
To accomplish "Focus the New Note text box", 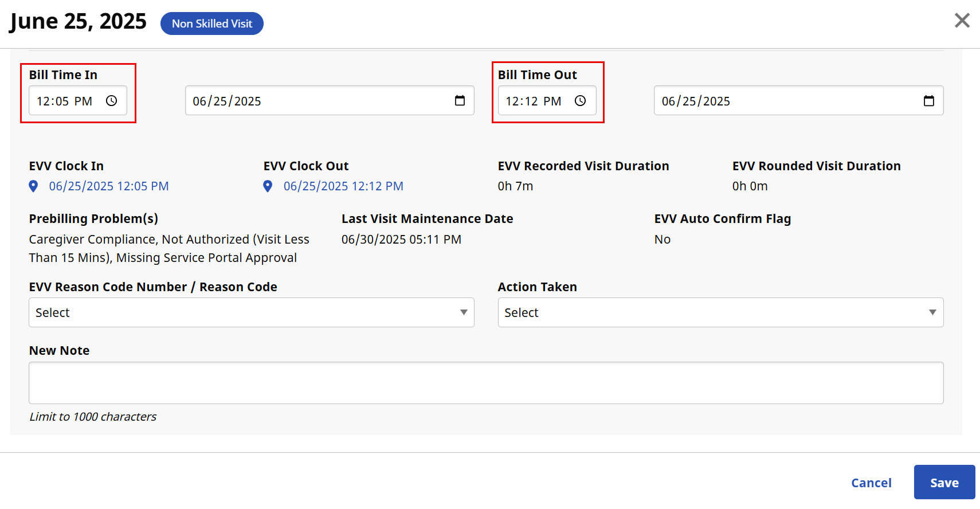I will click(485, 383).
